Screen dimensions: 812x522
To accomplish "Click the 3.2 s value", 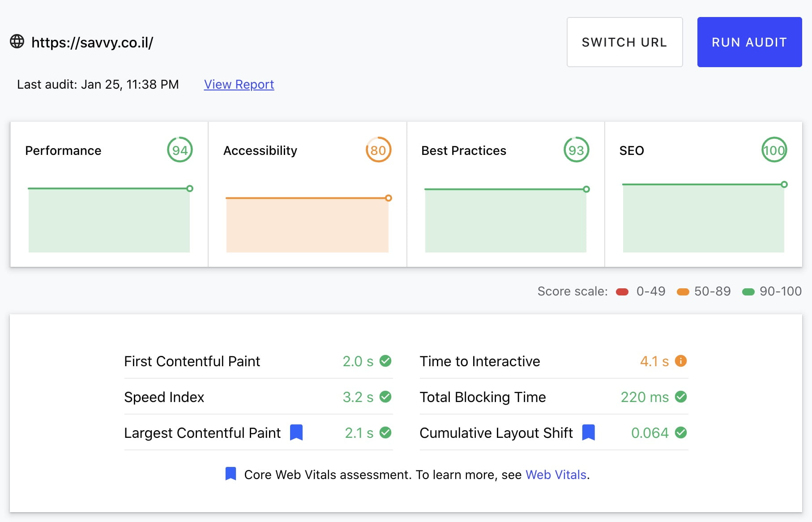I will point(358,397).
